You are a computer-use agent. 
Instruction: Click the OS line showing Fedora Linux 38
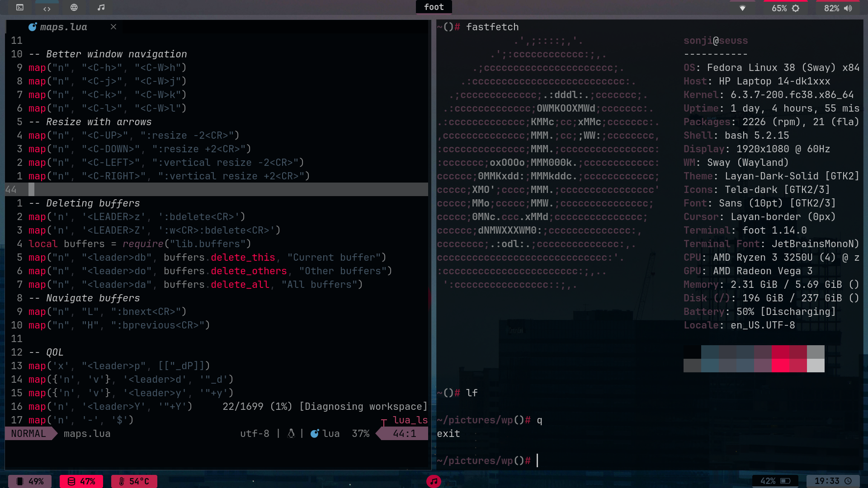[x=771, y=67]
